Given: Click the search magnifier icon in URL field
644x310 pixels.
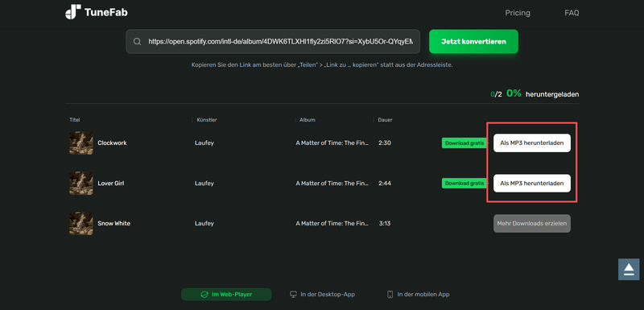Looking at the screenshot, I should 137,42.
